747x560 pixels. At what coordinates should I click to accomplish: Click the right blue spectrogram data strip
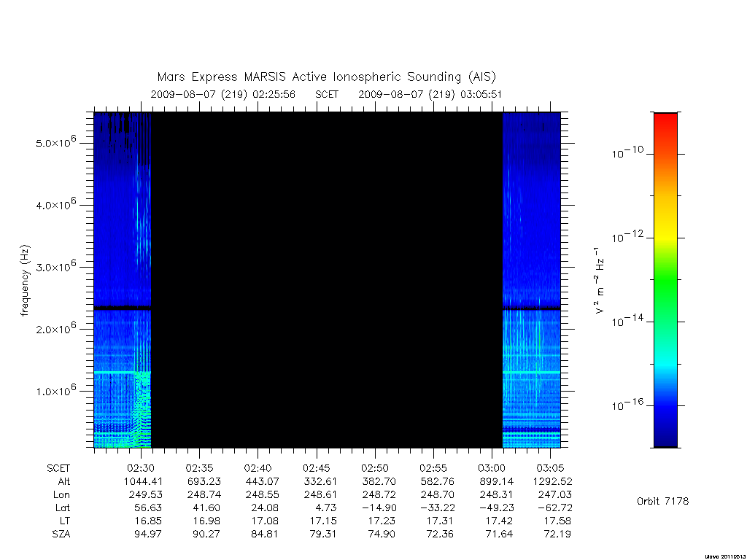(x=532, y=280)
